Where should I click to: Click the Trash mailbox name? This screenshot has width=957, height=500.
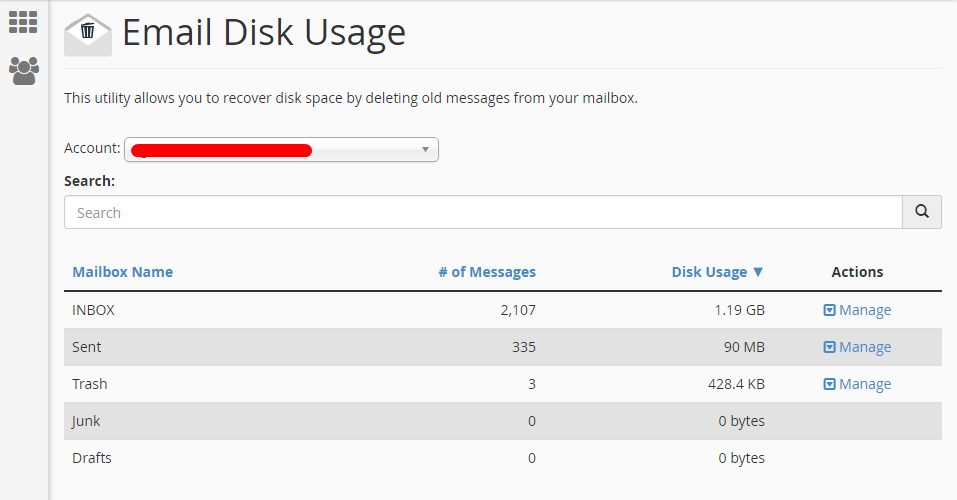[x=90, y=384]
